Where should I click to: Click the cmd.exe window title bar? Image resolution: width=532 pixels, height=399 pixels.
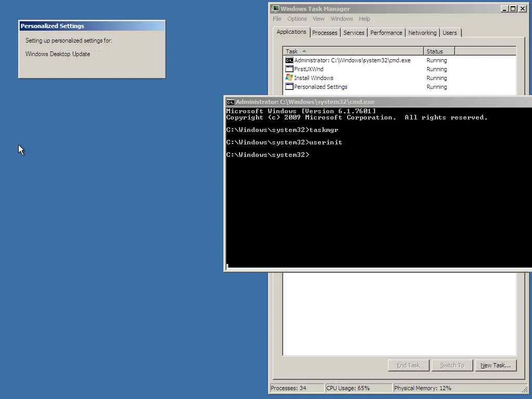(378, 102)
